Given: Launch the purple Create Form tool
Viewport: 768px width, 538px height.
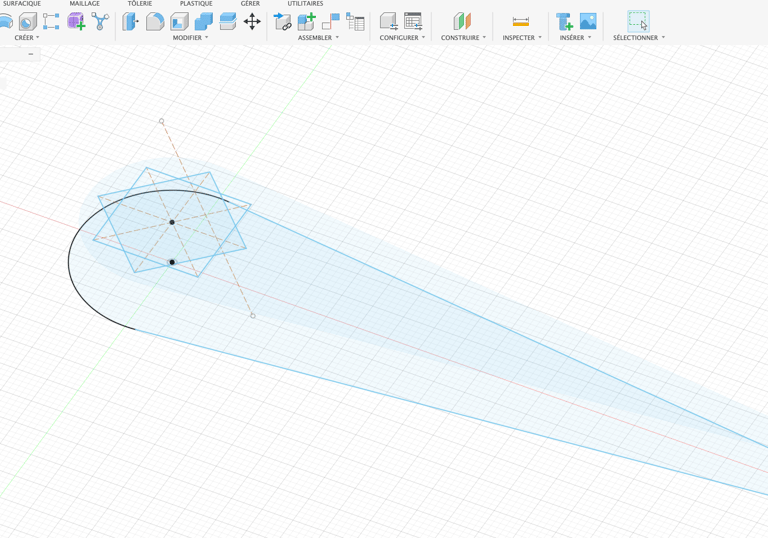Looking at the screenshot, I should 76,22.
